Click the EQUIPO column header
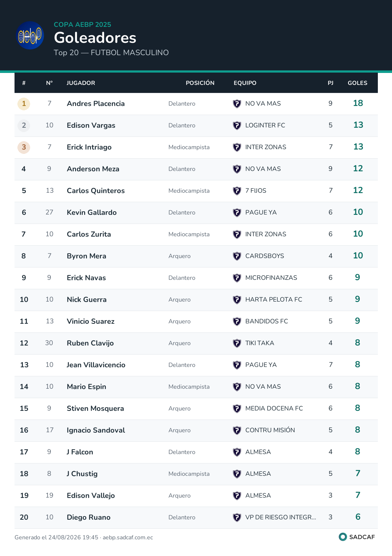 point(245,83)
